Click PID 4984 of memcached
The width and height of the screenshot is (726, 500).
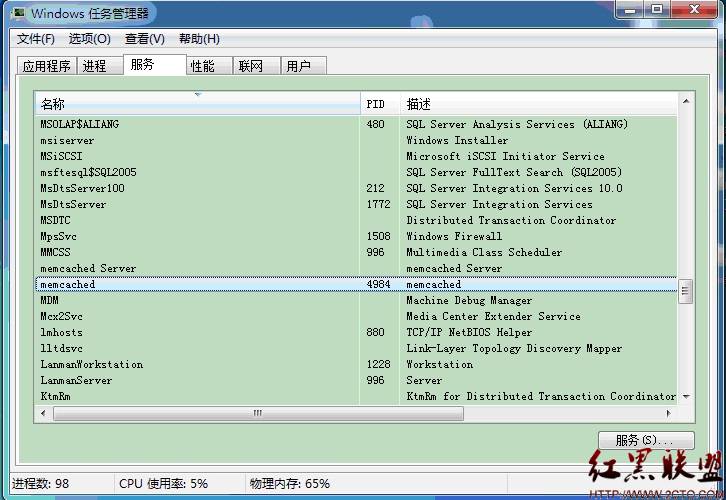pos(379,284)
